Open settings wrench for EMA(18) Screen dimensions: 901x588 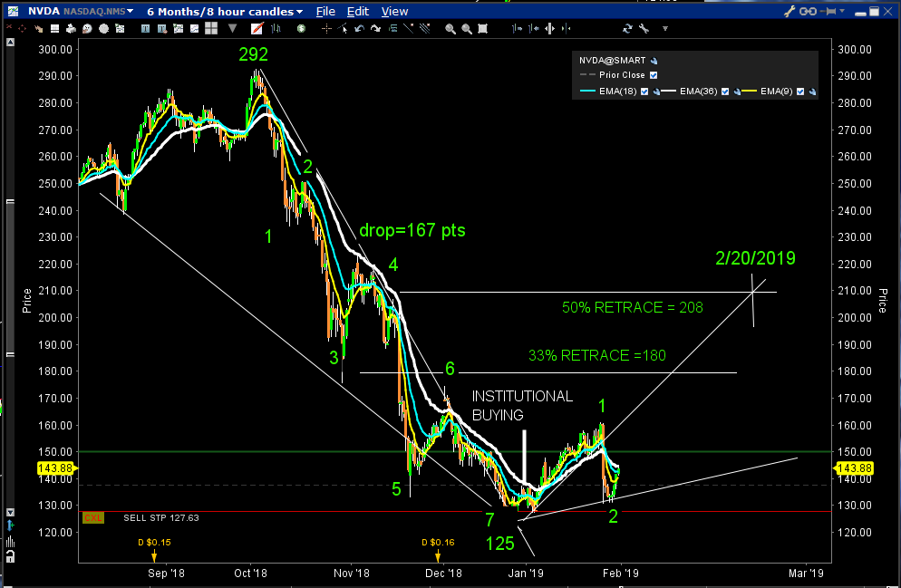coord(655,92)
